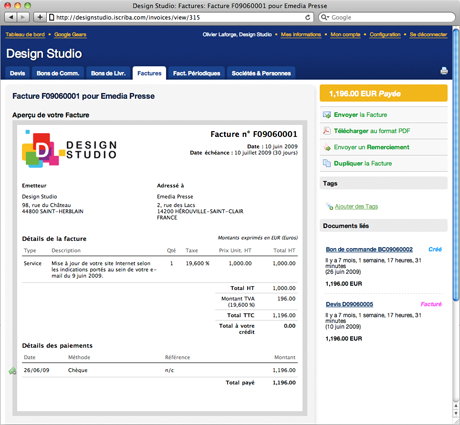Click the Se déconnecter link
Viewport: 460px width, 425px height.
pos(428,34)
